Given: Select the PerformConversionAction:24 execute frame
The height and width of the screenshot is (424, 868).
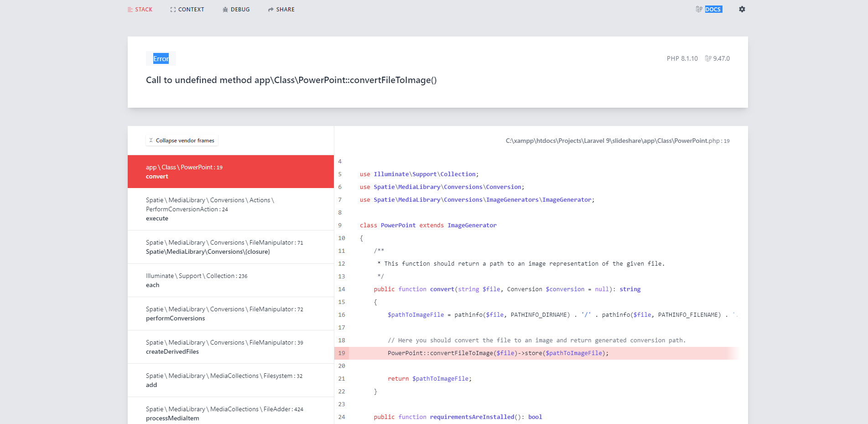Looking at the screenshot, I should point(231,209).
